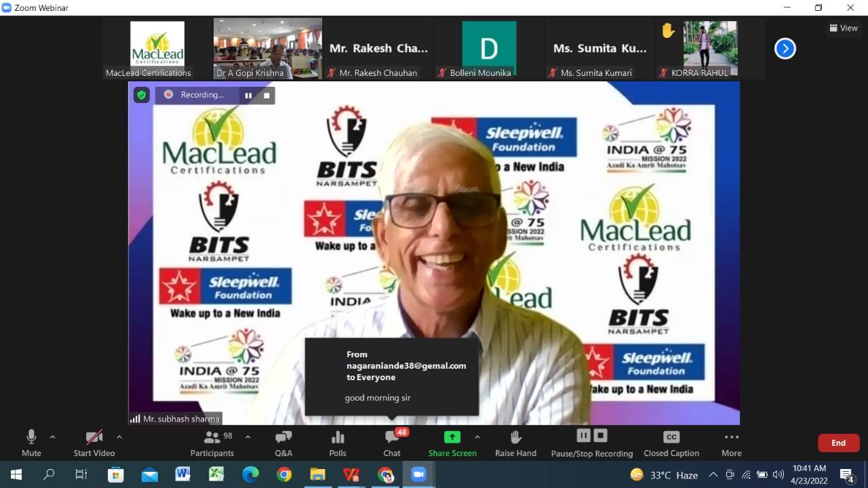Open Chat with 48 unread messages
The height and width of the screenshot is (488, 868).
coord(392,443)
